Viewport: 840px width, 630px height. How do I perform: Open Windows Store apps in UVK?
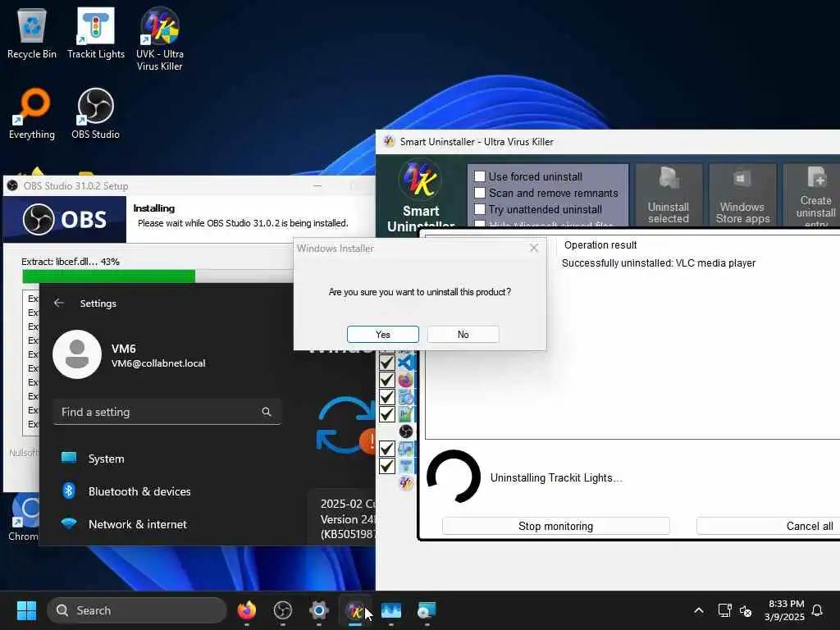point(742,195)
